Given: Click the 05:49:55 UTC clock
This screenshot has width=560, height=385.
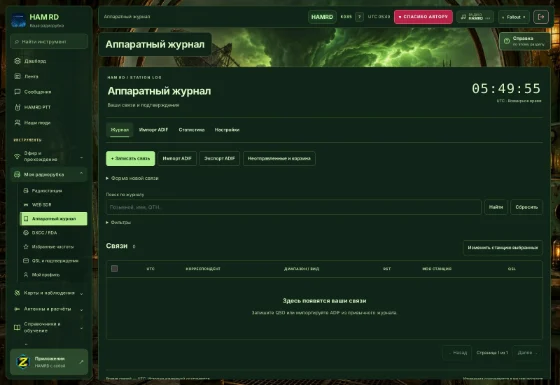Looking at the screenshot, I should click(x=506, y=89).
